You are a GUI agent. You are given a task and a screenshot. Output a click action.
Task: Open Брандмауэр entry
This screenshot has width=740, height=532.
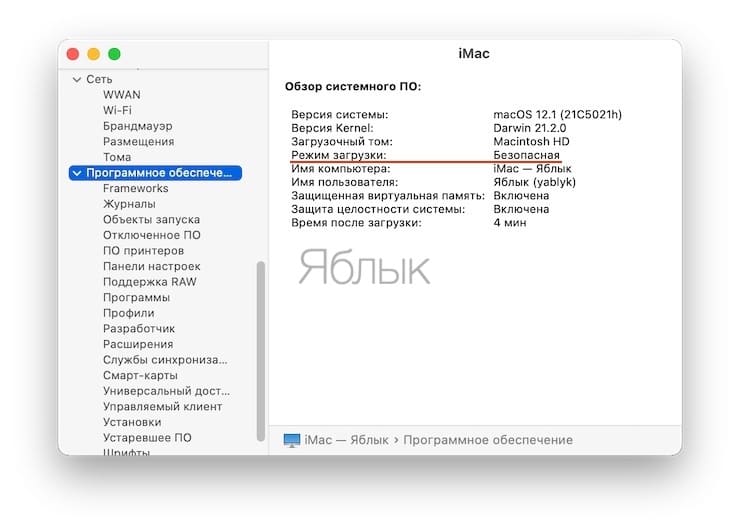pyautogui.click(x=138, y=126)
